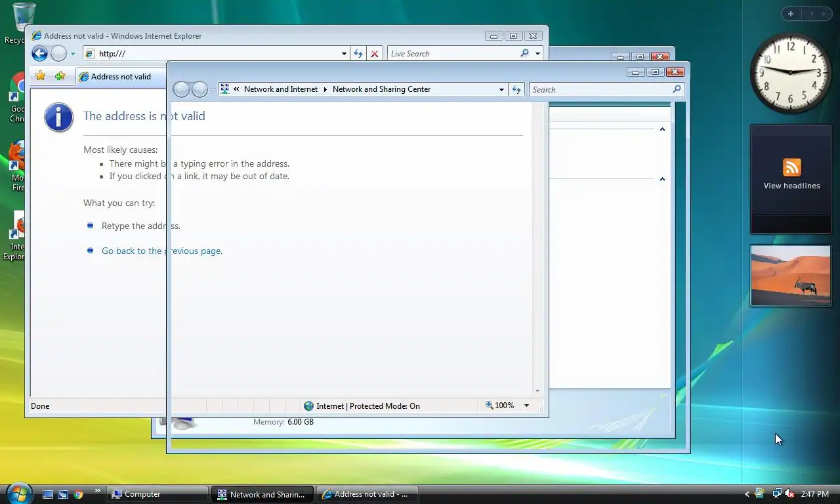Click the 100% zoom level button
The height and width of the screenshot is (504, 840).
pos(500,406)
